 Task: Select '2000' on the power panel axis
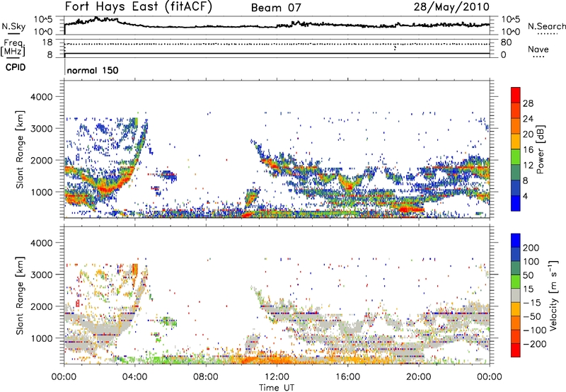point(42,160)
